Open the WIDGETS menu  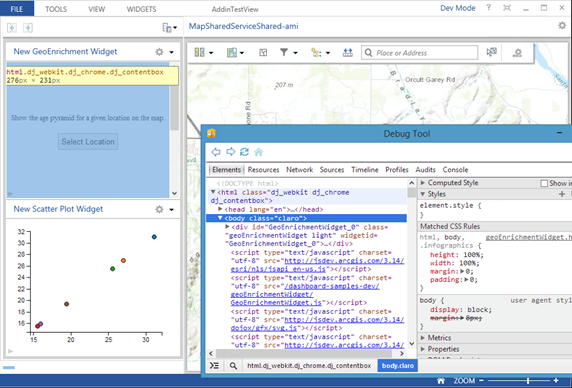141,9
